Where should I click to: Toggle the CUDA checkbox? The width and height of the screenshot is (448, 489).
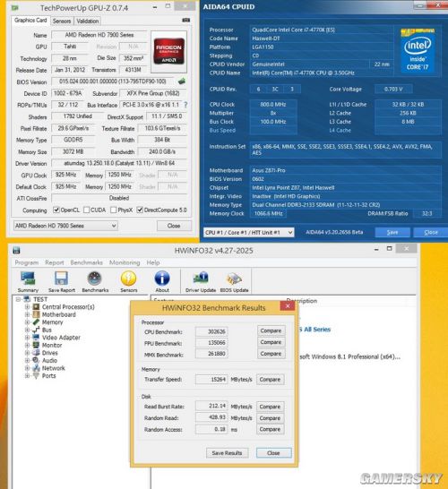pos(86,210)
